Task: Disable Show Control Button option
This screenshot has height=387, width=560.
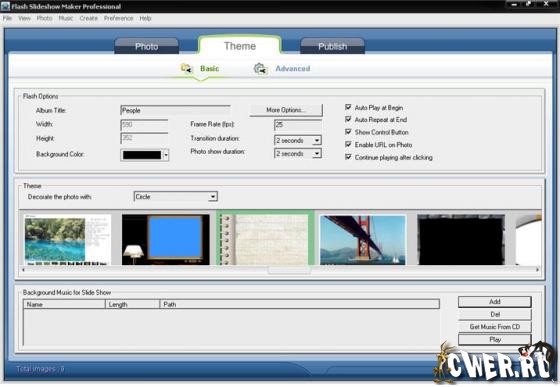Action: 348,132
